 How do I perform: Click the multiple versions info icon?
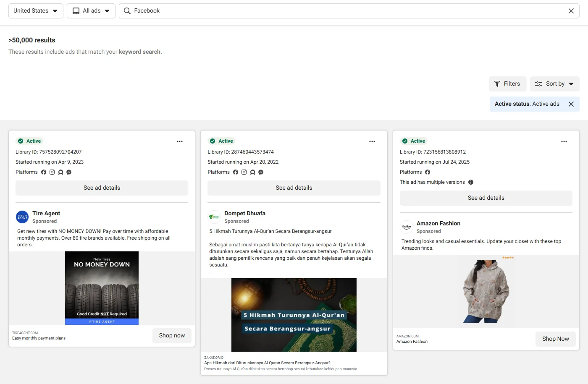click(471, 182)
